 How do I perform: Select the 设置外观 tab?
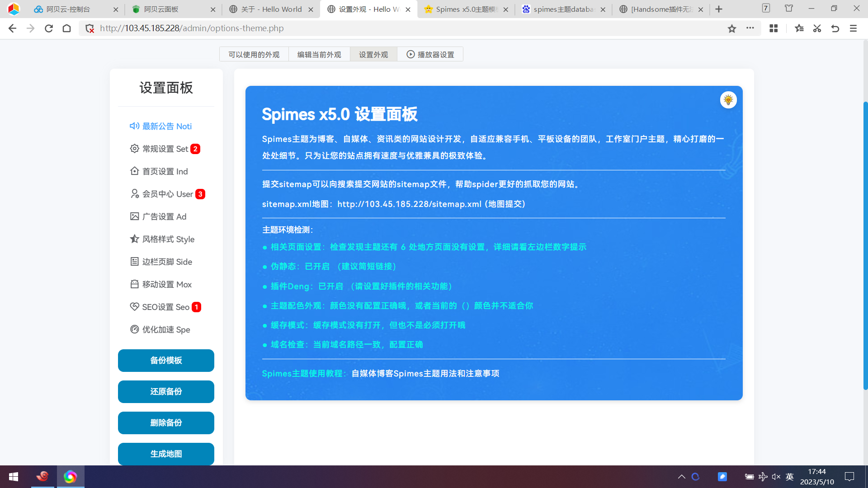[x=373, y=54]
